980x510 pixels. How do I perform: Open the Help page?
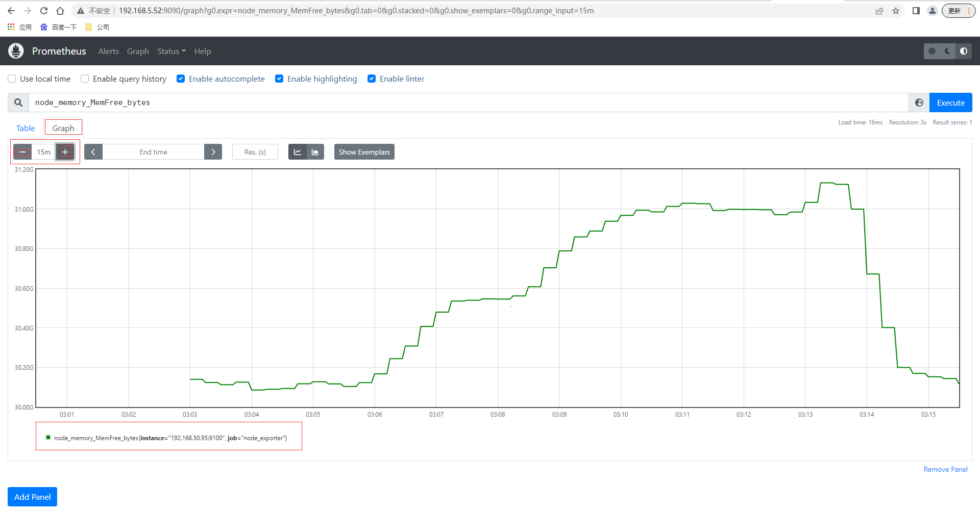click(203, 51)
